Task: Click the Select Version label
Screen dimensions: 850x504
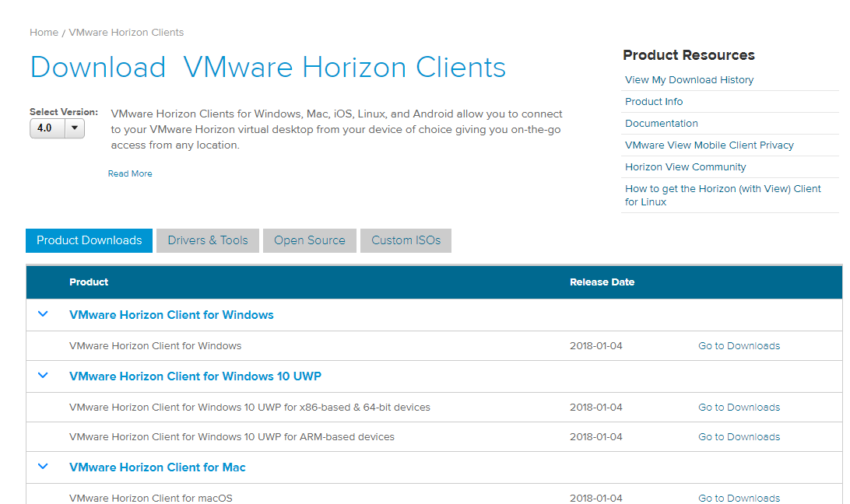Action: click(64, 112)
